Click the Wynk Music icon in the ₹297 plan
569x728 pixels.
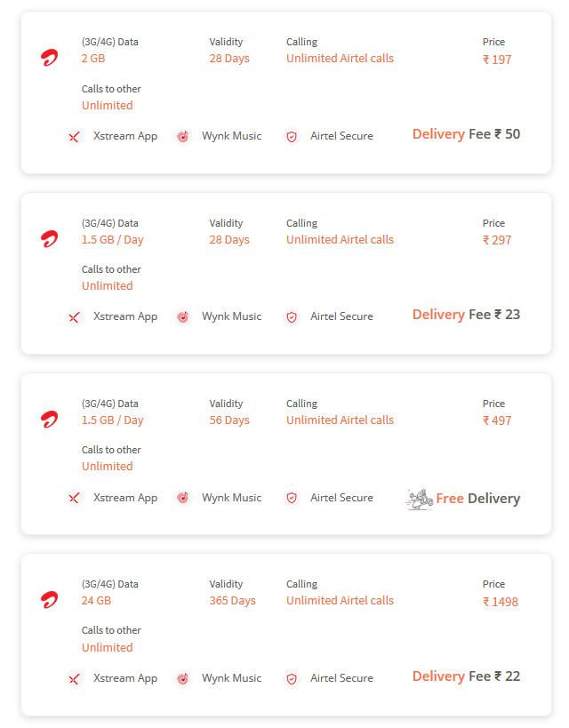183,317
